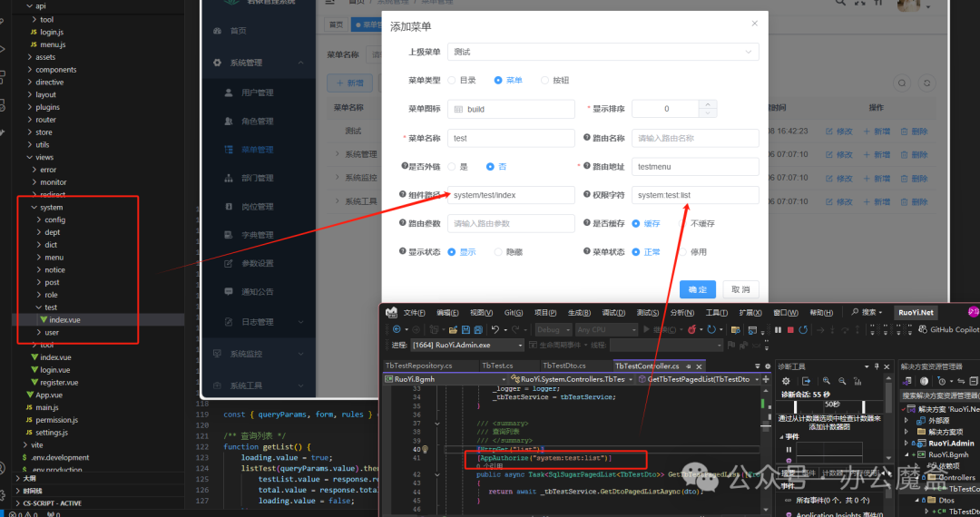
Task: Click the undo icon in Visual Studio toolbar
Action: [x=495, y=329]
